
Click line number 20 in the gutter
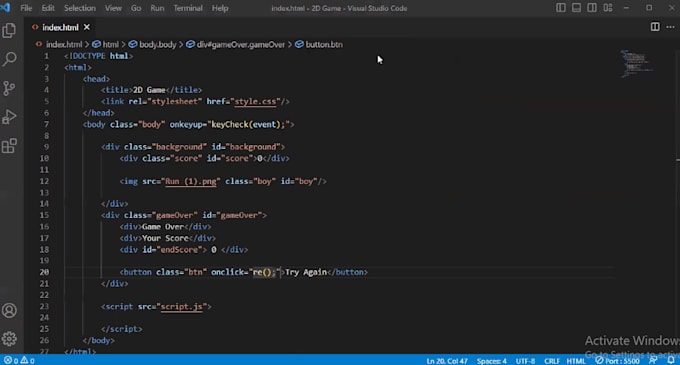(44, 272)
